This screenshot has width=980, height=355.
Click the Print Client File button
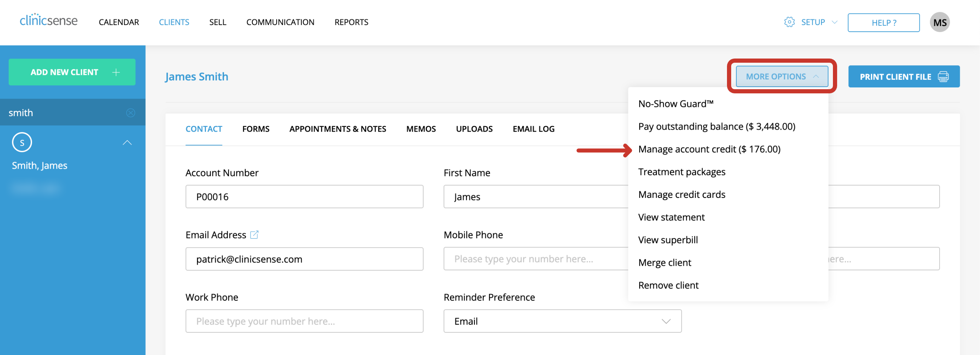tap(904, 77)
